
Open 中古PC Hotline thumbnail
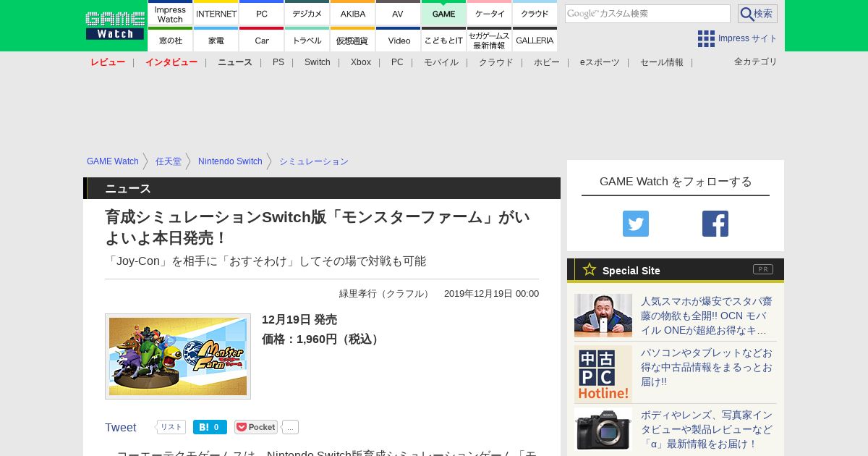click(x=603, y=374)
